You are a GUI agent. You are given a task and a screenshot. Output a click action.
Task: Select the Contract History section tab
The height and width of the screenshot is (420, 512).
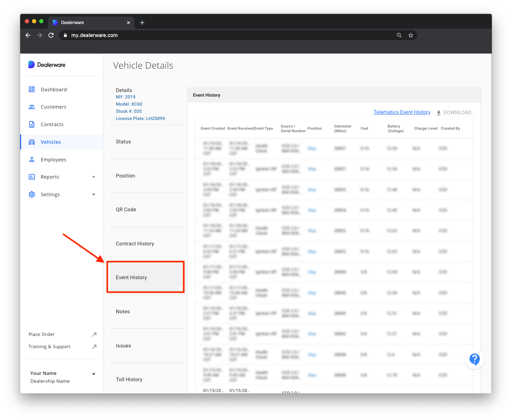(148, 244)
